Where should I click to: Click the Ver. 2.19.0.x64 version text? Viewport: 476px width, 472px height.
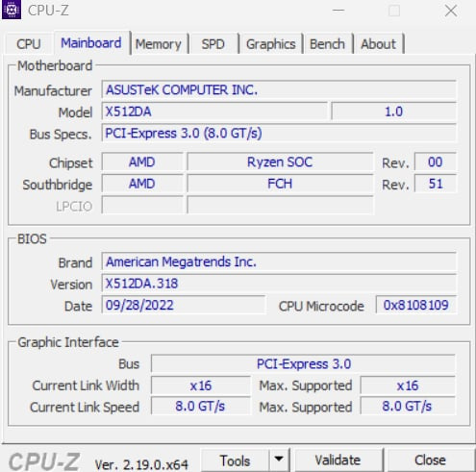(x=141, y=464)
